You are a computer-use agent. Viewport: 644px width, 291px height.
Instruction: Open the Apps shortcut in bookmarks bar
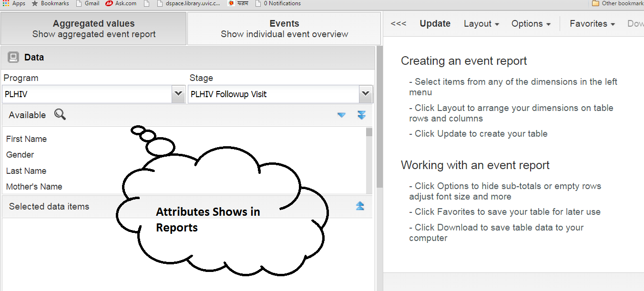pos(14,3)
